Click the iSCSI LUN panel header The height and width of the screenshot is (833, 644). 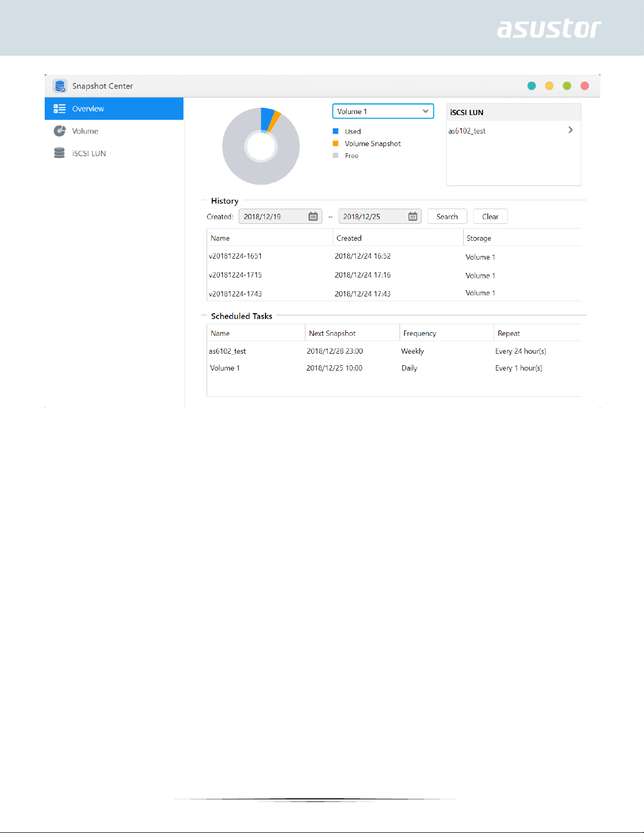pos(514,112)
